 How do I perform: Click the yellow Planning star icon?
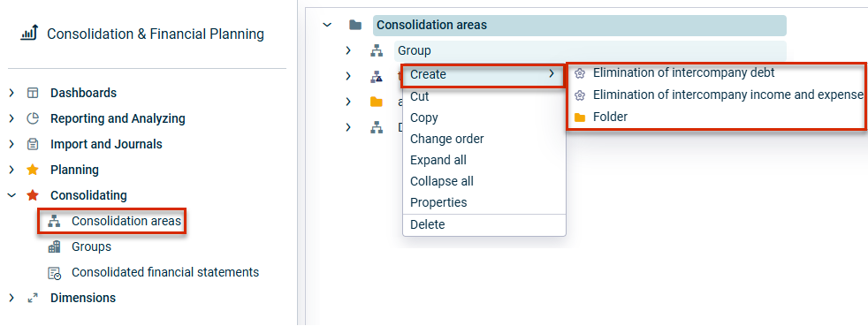click(33, 170)
